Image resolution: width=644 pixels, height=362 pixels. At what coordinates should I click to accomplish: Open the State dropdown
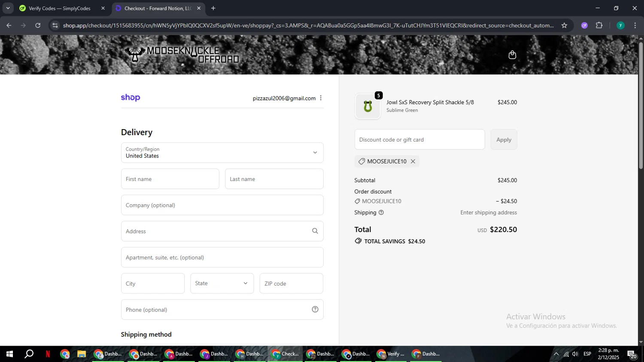[x=222, y=284]
